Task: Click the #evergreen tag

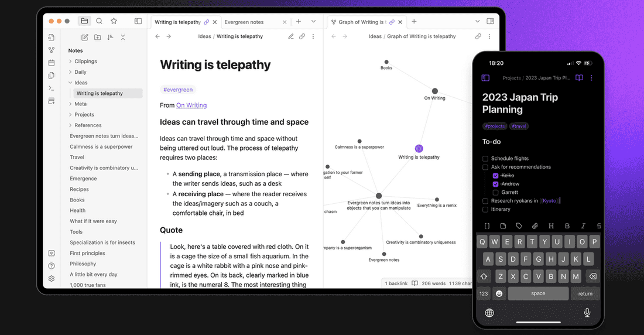Action: tap(177, 90)
